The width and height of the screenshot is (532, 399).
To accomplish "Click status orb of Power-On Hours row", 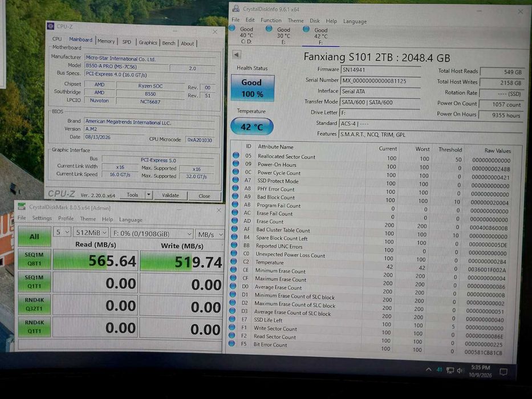I will tap(236, 163).
